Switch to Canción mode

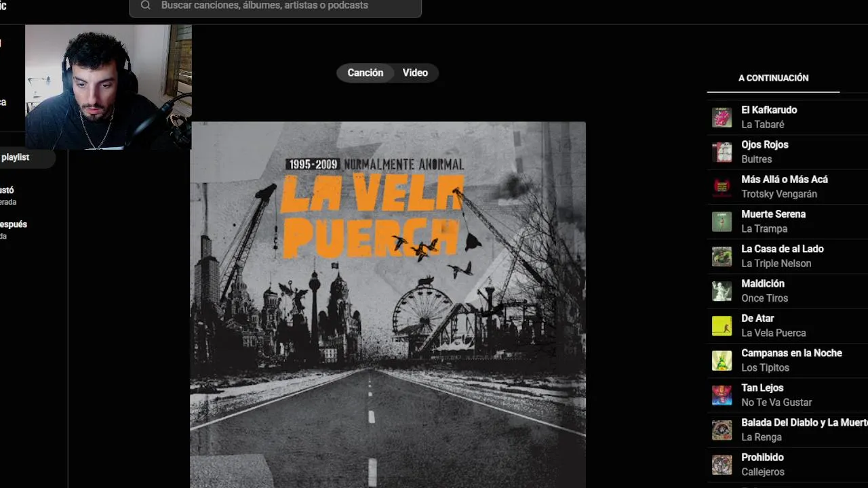[x=366, y=73]
